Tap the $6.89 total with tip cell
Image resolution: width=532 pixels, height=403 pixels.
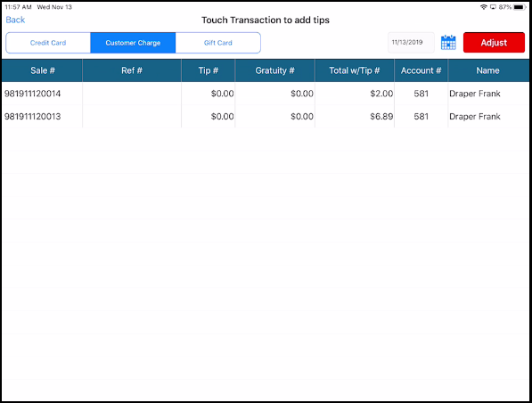(x=355, y=117)
